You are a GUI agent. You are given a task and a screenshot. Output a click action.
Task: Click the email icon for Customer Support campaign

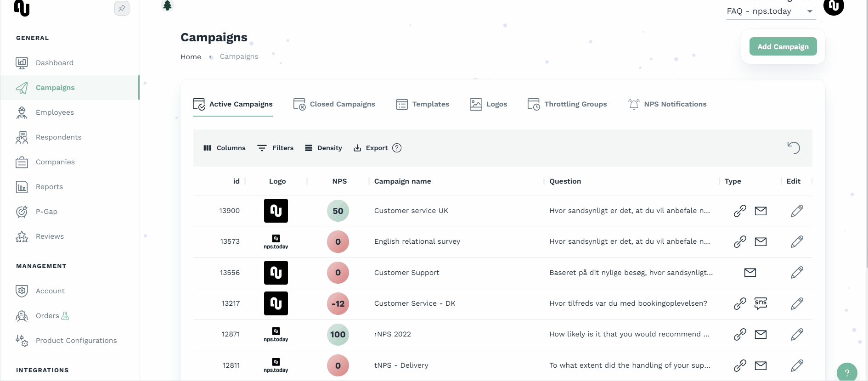point(750,273)
